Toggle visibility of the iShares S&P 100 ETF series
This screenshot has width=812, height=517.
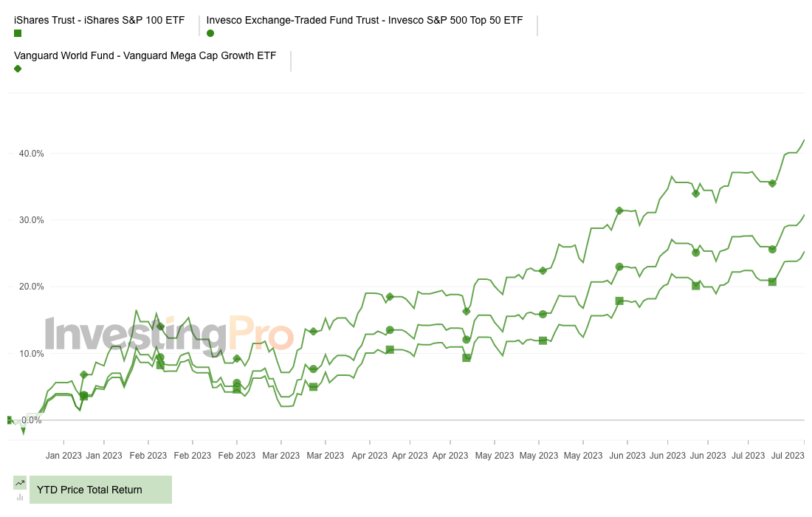click(x=100, y=21)
